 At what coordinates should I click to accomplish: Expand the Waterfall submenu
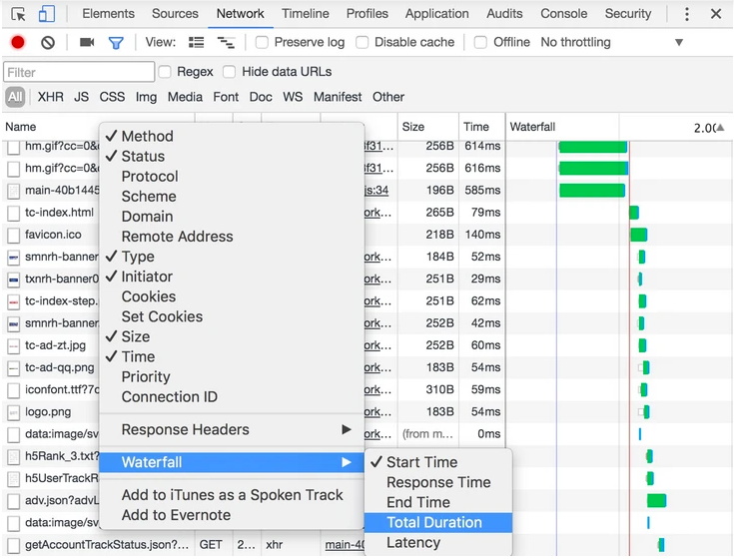point(232,462)
